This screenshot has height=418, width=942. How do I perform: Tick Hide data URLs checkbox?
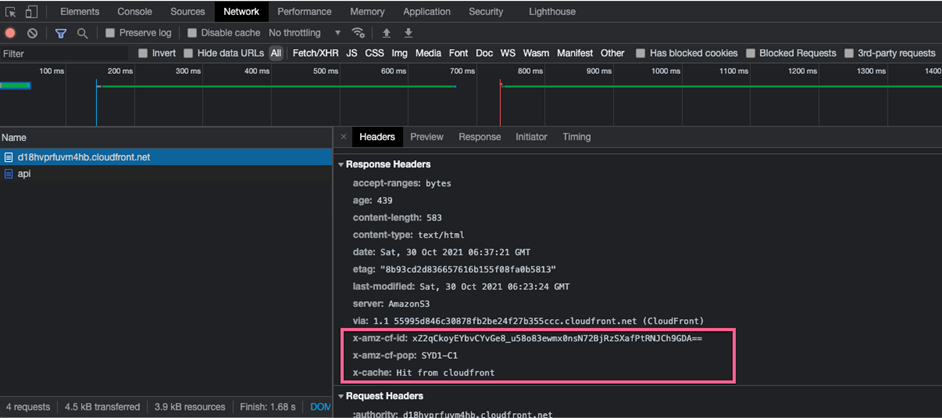(x=189, y=53)
